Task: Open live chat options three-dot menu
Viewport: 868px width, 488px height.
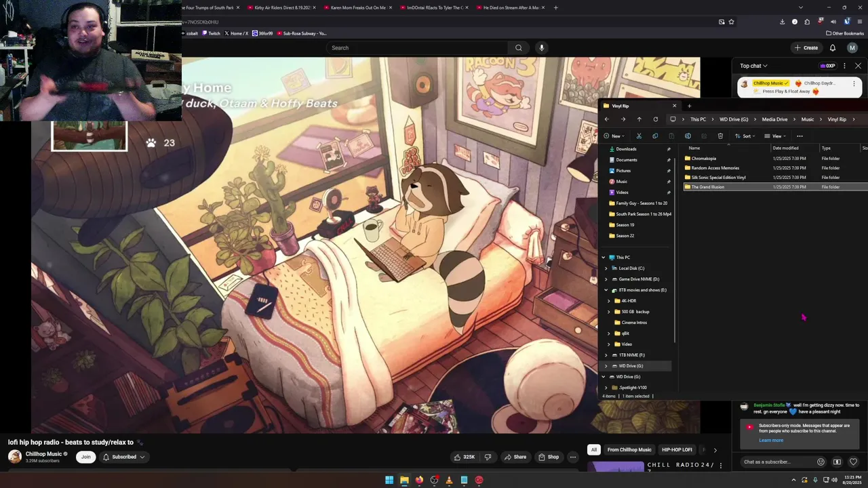Action: click(x=844, y=66)
